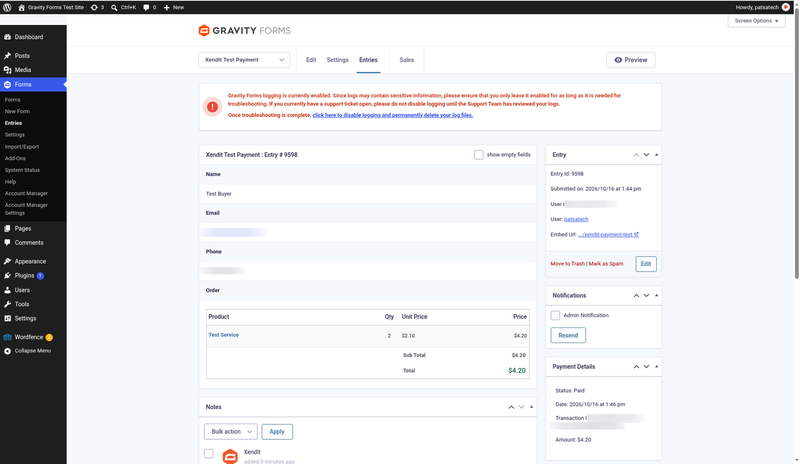The height and width of the screenshot is (464, 800).
Task: Mark entry as Spam
Action: (606, 264)
